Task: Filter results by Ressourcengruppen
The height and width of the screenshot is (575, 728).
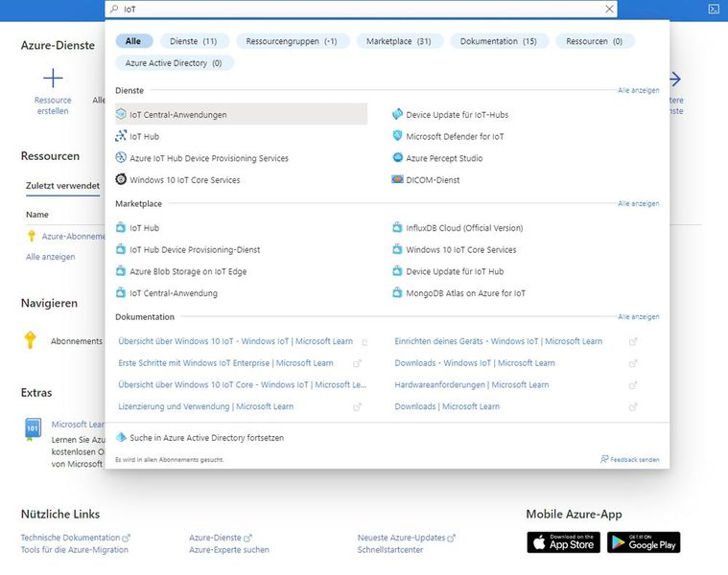Action: tap(292, 41)
